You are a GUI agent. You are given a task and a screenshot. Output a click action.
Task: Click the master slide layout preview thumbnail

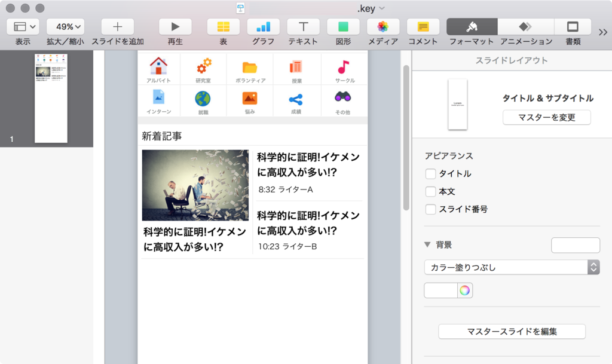pos(457,104)
